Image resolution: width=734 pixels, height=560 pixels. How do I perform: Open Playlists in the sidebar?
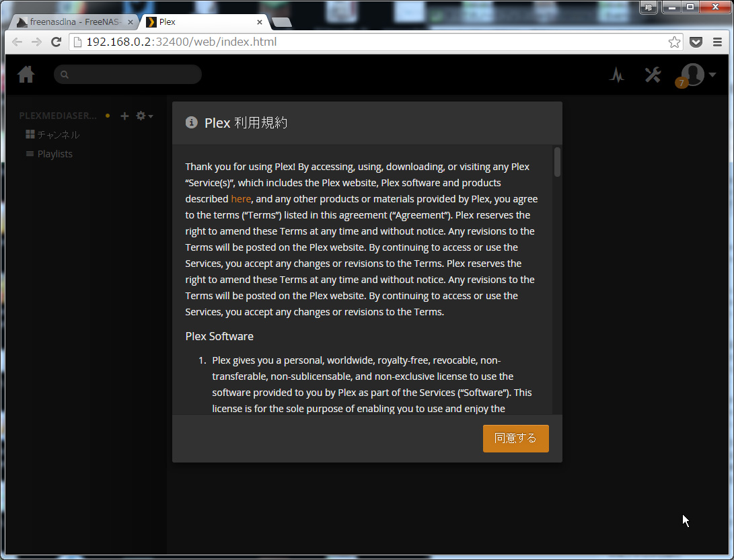coord(49,154)
